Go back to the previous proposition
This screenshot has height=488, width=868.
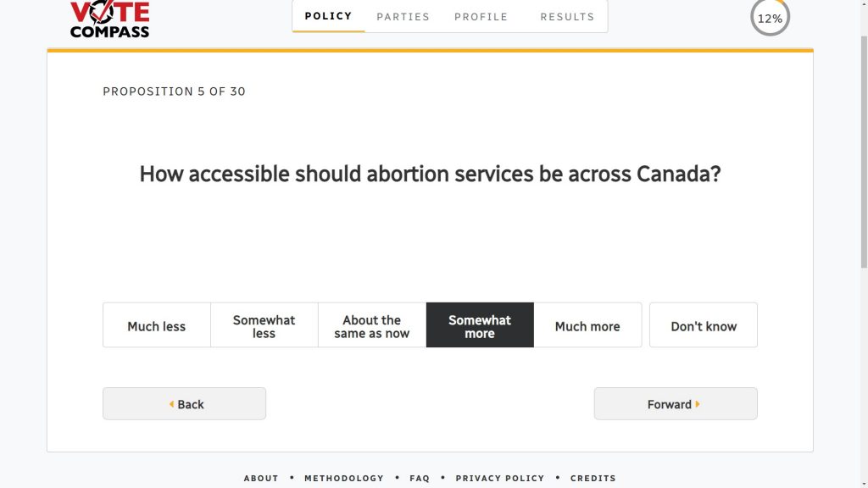[x=184, y=404]
